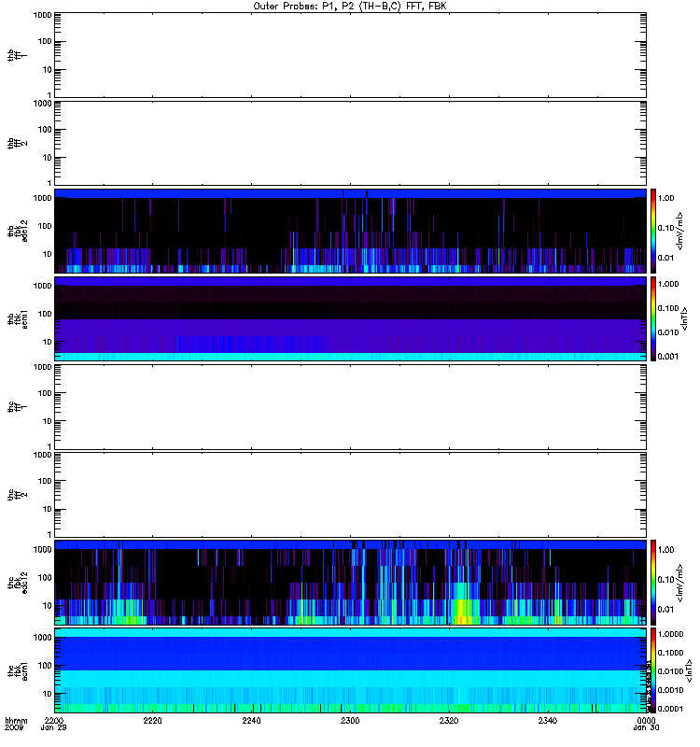
Task: Click the 'thc fbk scm1' axis label
Action: (x=17, y=670)
